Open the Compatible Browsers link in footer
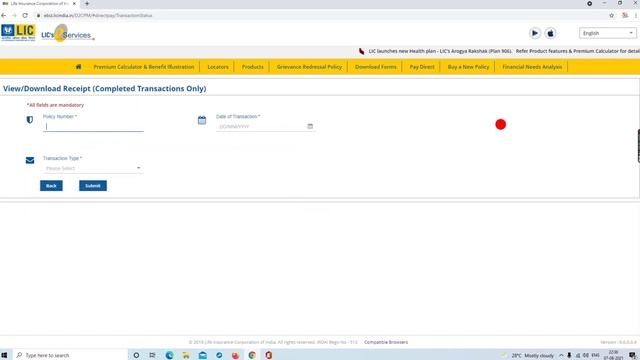The image size is (640, 360). point(386,342)
